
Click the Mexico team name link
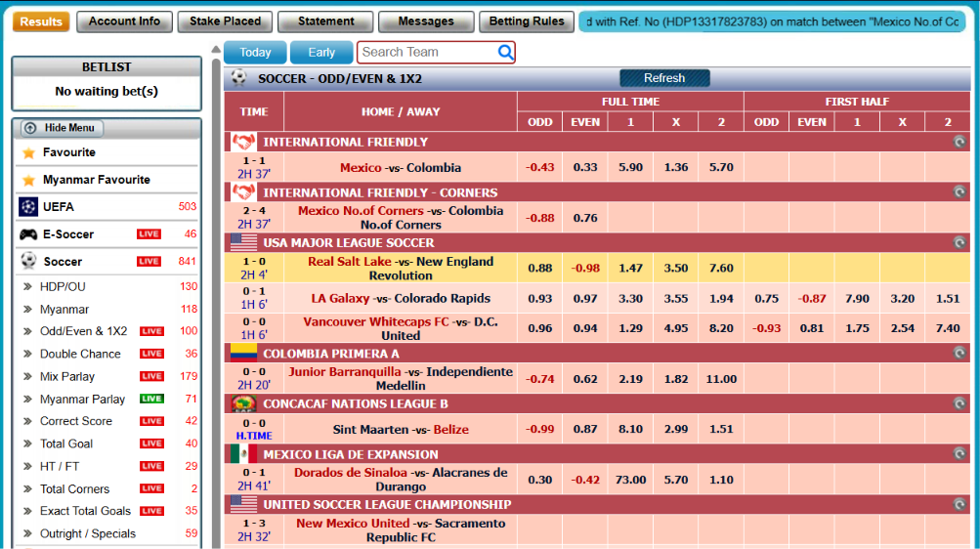pos(361,167)
